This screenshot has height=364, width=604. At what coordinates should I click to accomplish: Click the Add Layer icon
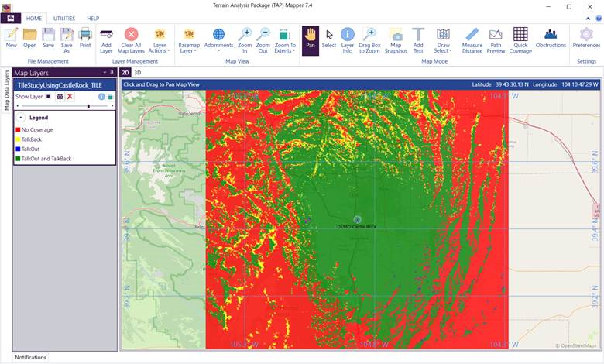(106, 39)
